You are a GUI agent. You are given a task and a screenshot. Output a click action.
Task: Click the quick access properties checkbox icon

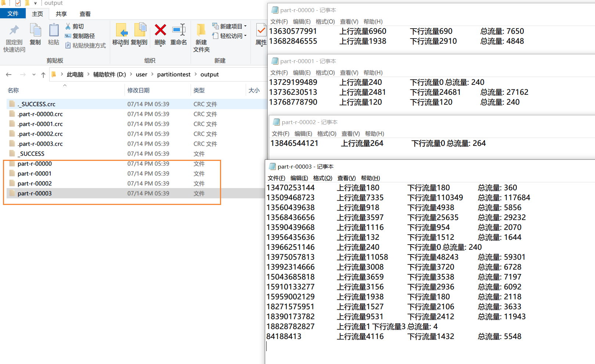coord(18,3)
